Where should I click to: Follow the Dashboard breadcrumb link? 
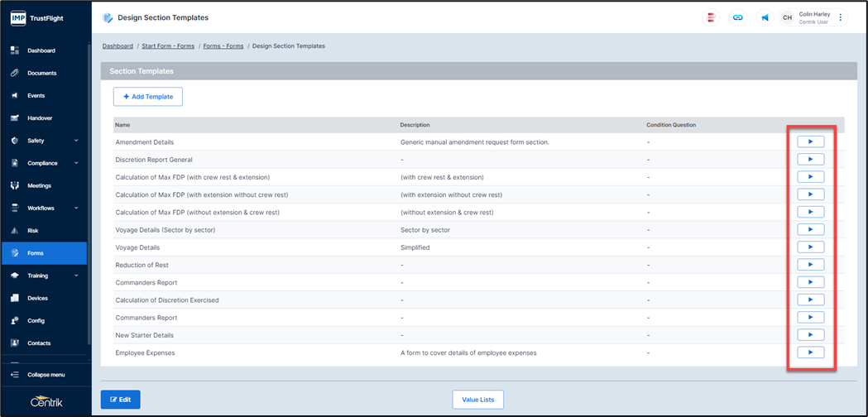click(117, 46)
